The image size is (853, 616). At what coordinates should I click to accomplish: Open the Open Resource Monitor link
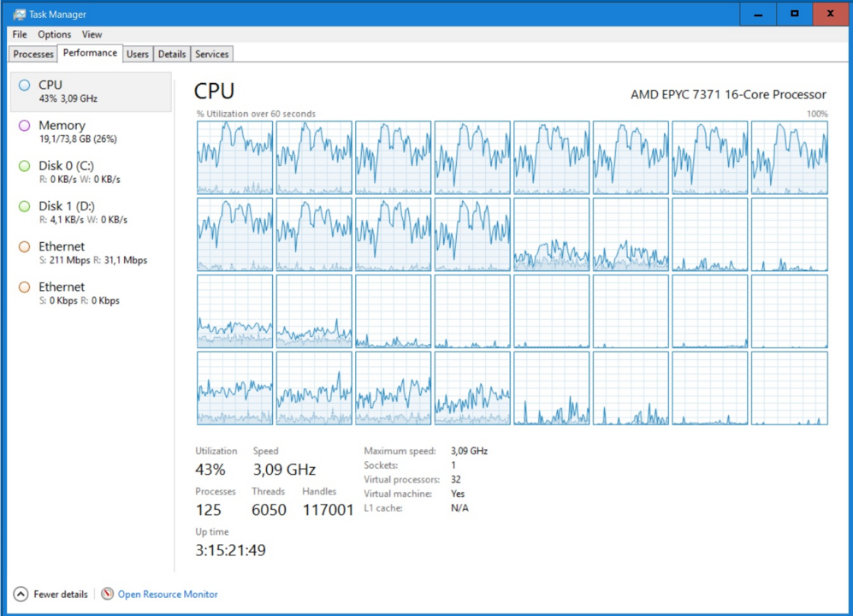168,594
